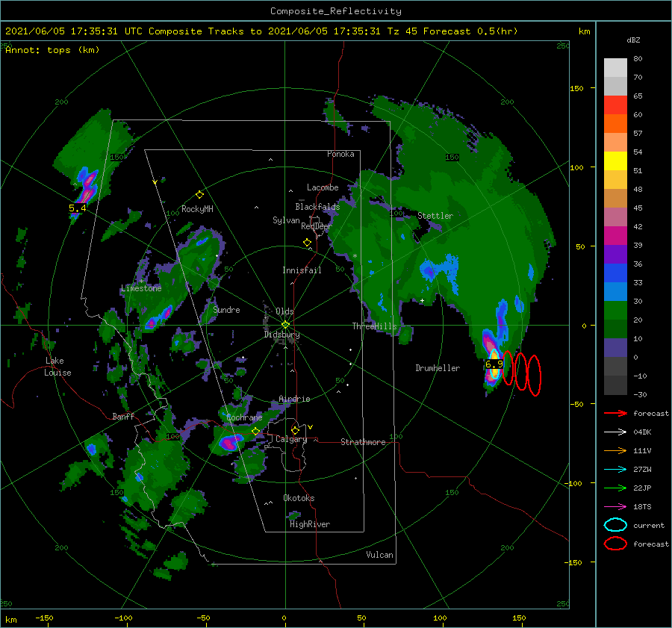Select the yellow diamond marker below RedDeer

click(307, 243)
